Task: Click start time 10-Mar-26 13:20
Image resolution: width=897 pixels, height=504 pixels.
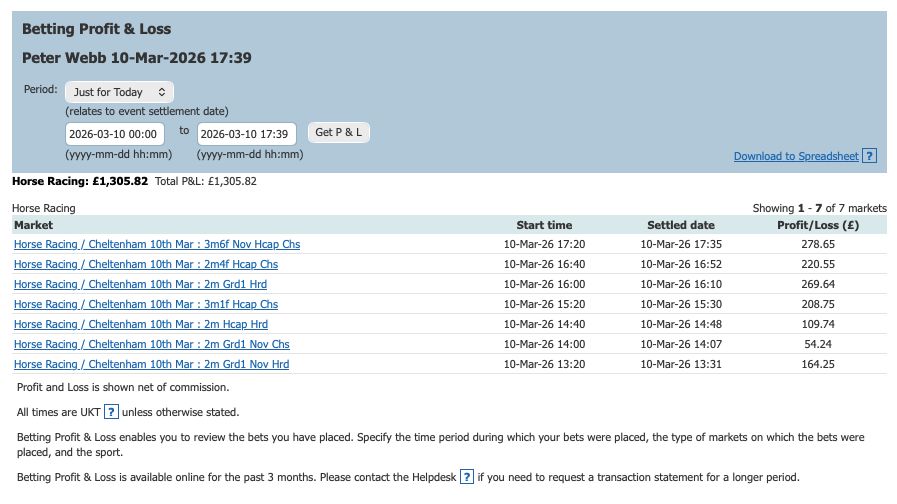Action: [544, 364]
